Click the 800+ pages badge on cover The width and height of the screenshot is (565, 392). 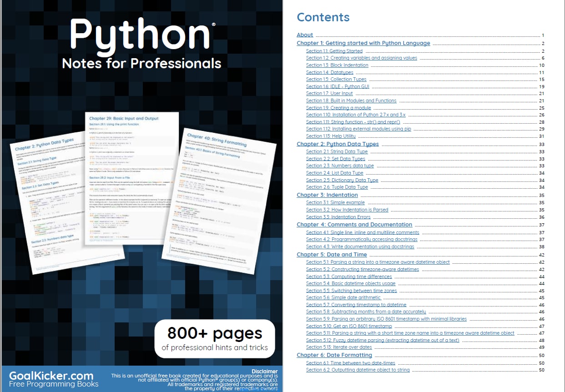[x=215, y=339]
